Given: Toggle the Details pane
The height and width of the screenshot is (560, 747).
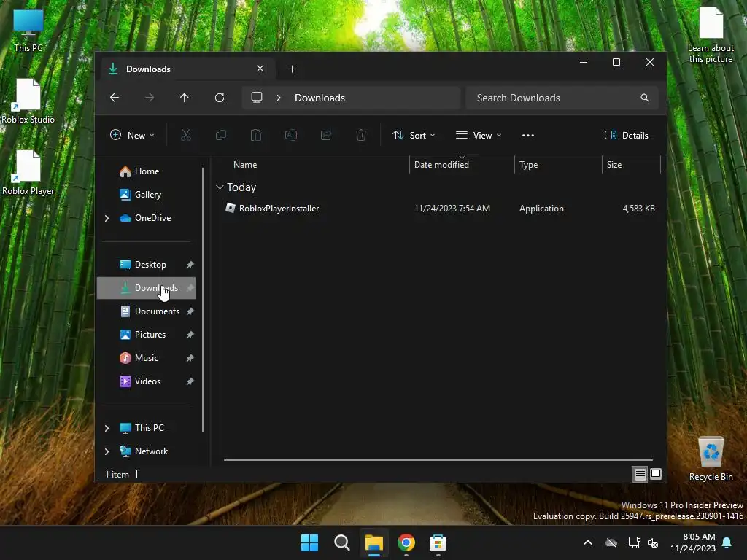Looking at the screenshot, I should click(x=627, y=135).
